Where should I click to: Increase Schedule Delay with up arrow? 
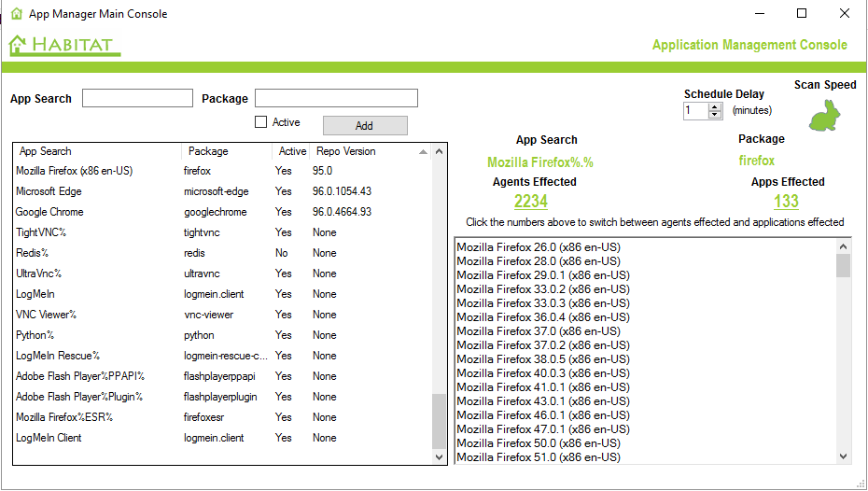point(715,106)
